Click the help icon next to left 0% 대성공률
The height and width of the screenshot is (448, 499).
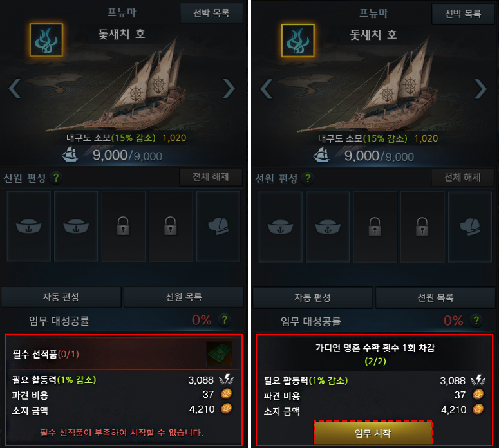[x=225, y=320]
